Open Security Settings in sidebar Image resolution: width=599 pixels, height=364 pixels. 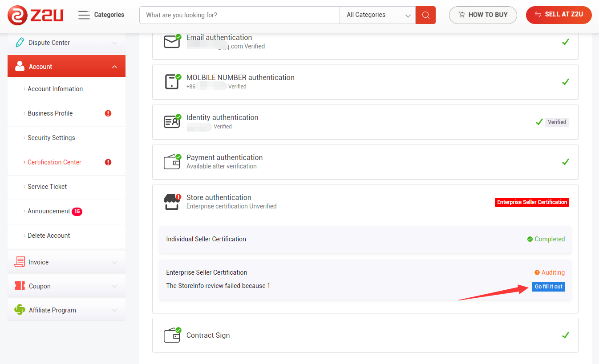(51, 138)
